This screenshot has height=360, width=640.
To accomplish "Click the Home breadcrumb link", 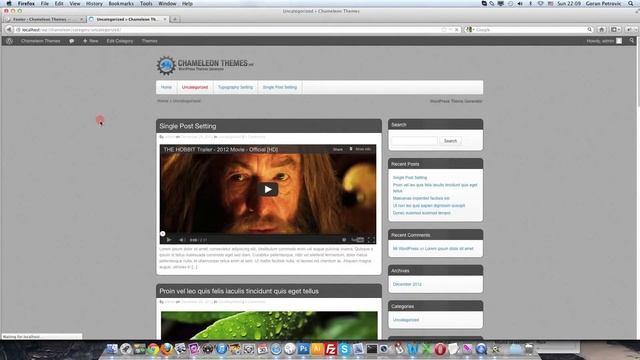I will 162,101.
